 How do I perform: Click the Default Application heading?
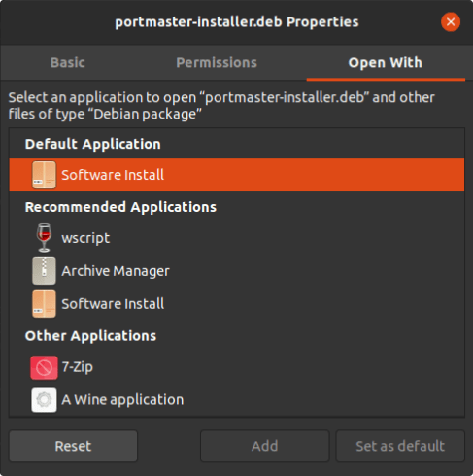click(x=93, y=144)
